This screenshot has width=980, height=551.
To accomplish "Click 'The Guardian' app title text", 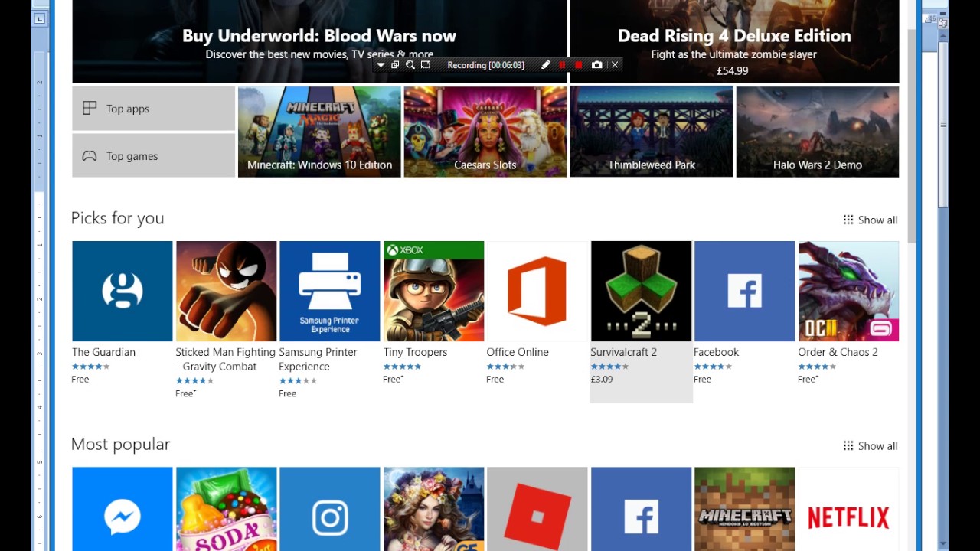I will (x=103, y=352).
